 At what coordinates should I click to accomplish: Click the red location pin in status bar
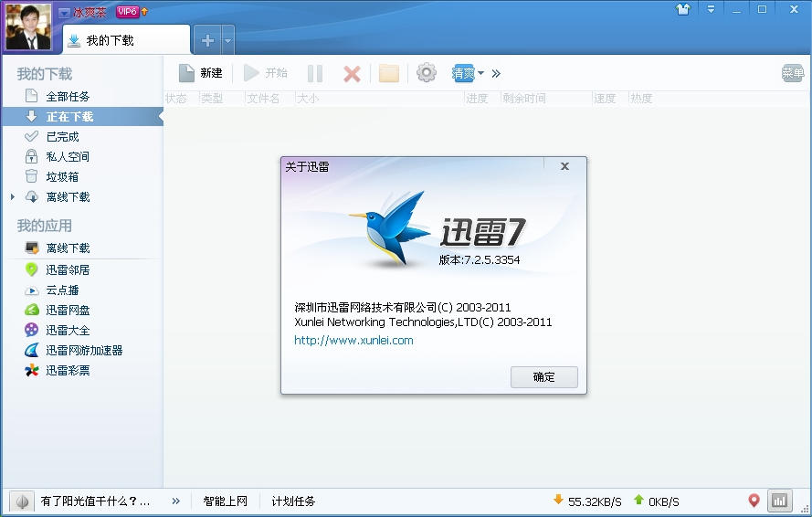tap(754, 501)
